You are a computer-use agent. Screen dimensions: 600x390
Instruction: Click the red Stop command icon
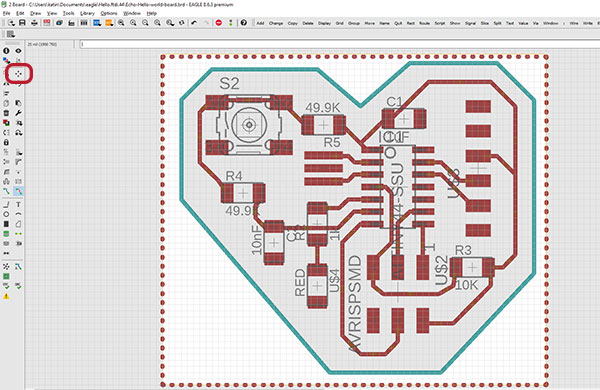click(x=219, y=23)
